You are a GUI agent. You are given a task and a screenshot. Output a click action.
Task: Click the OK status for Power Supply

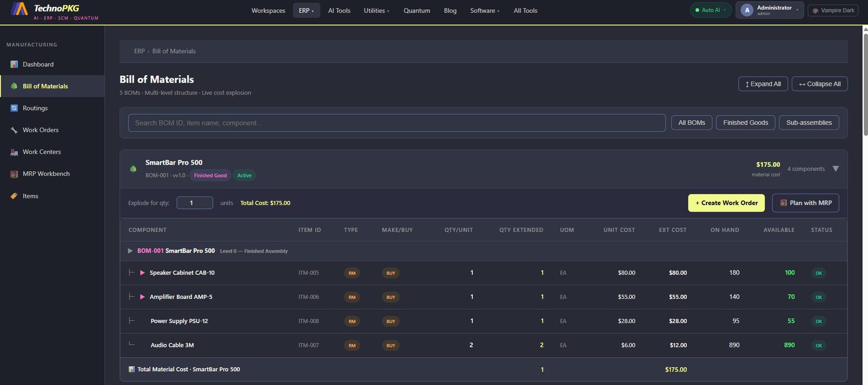pyautogui.click(x=818, y=321)
